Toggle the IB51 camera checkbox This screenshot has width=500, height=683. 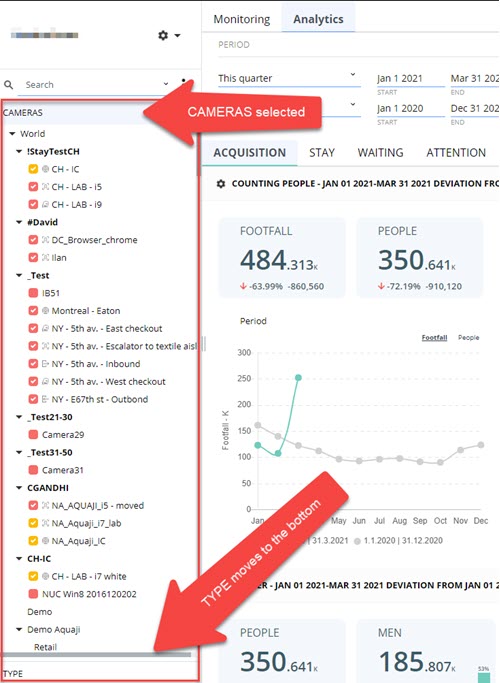pos(33,293)
